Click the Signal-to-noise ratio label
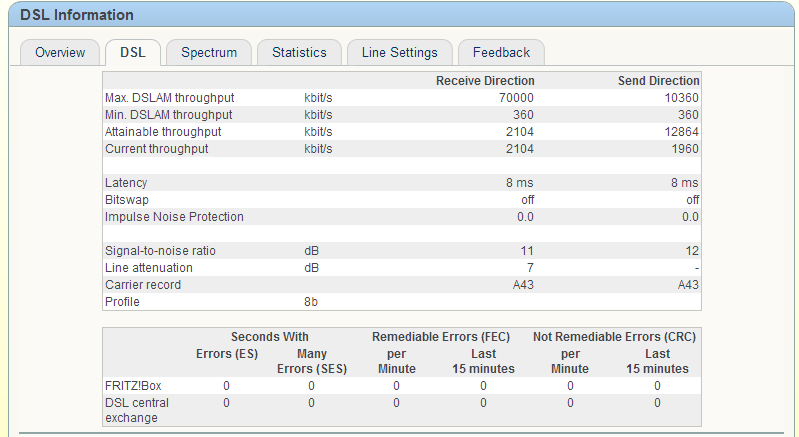The width and height of the screenshot is (799, 437). coord(160,251)
